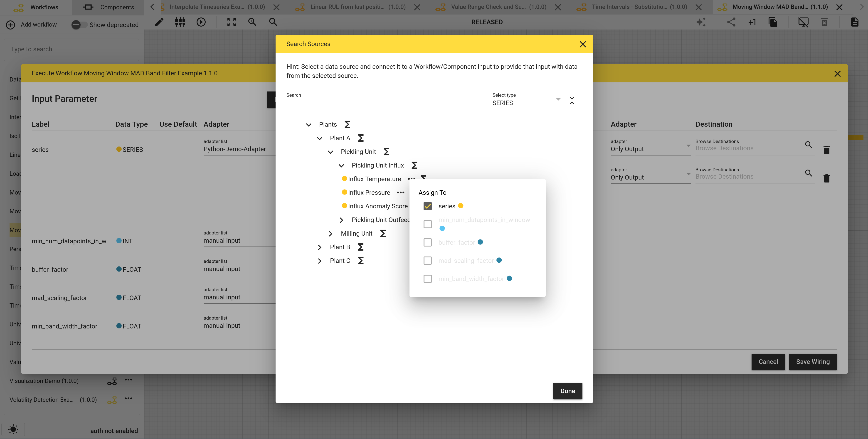Click the delete workflow icon in toolbar
This screenshot has width=868, height=439.
click(824, 22)
